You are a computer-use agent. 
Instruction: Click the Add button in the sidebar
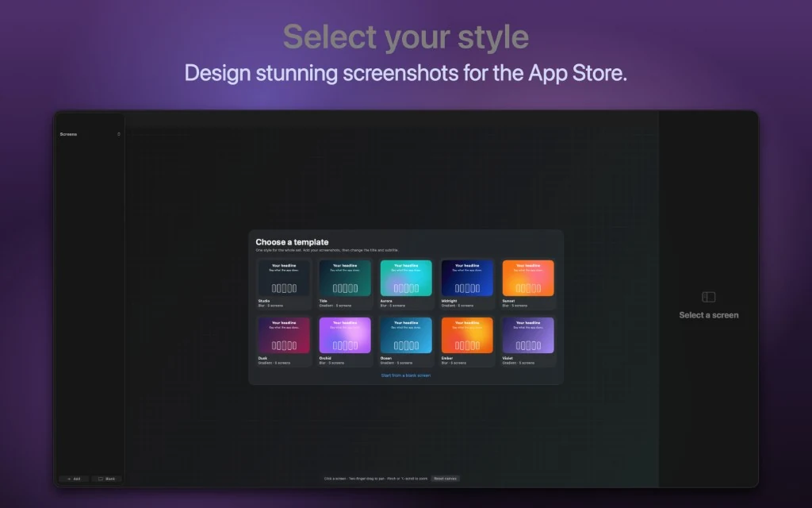[x=74, y=479]
